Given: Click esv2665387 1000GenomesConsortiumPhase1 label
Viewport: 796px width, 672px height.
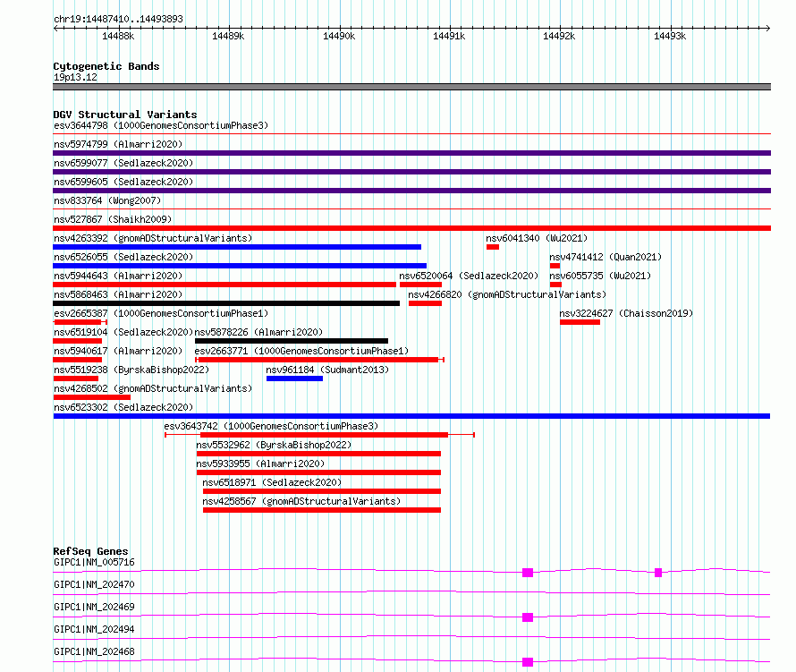Looking at the screenshot, I should (x=161, y=313).
